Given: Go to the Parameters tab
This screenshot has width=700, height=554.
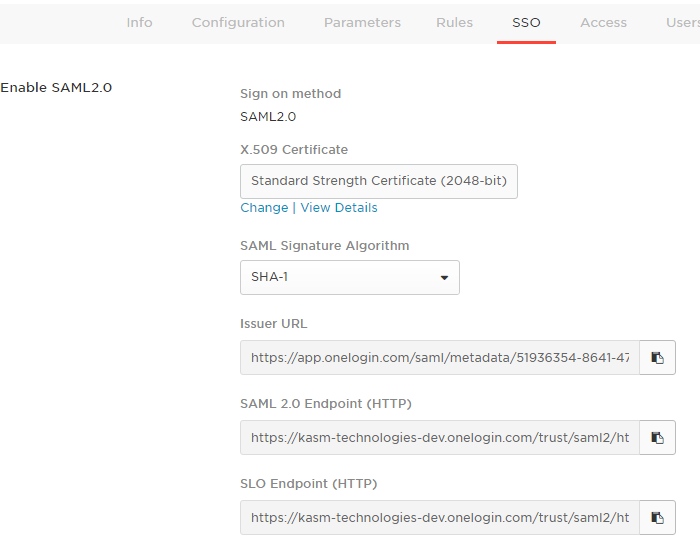Looking at the screenshot, I should click(x=362, y=22).
